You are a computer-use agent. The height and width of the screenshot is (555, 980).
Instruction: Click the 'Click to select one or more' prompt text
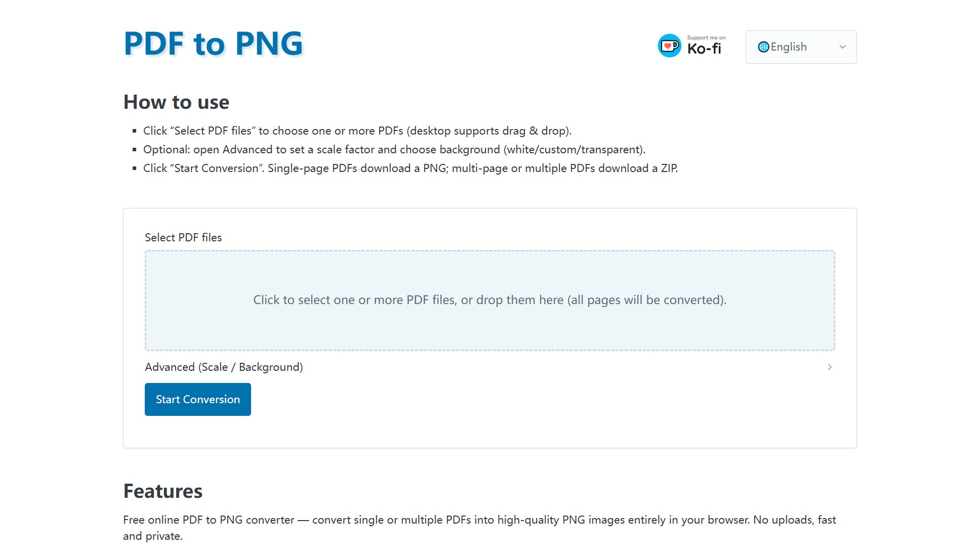[489, 300]
